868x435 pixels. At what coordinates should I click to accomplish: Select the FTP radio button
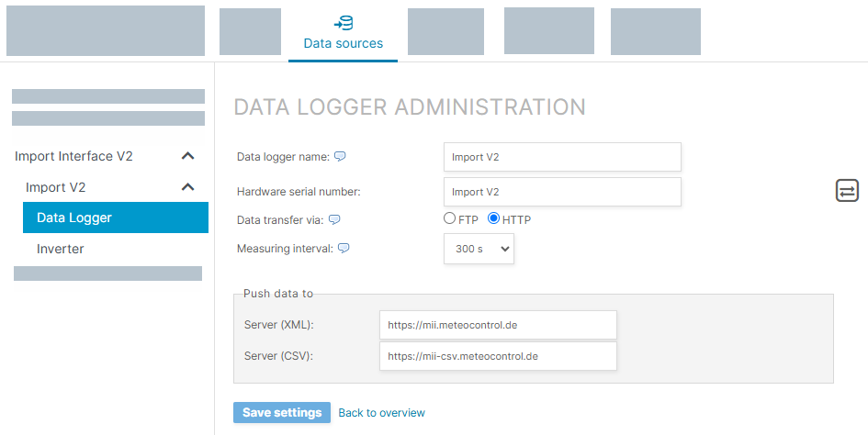click(449, 219)
